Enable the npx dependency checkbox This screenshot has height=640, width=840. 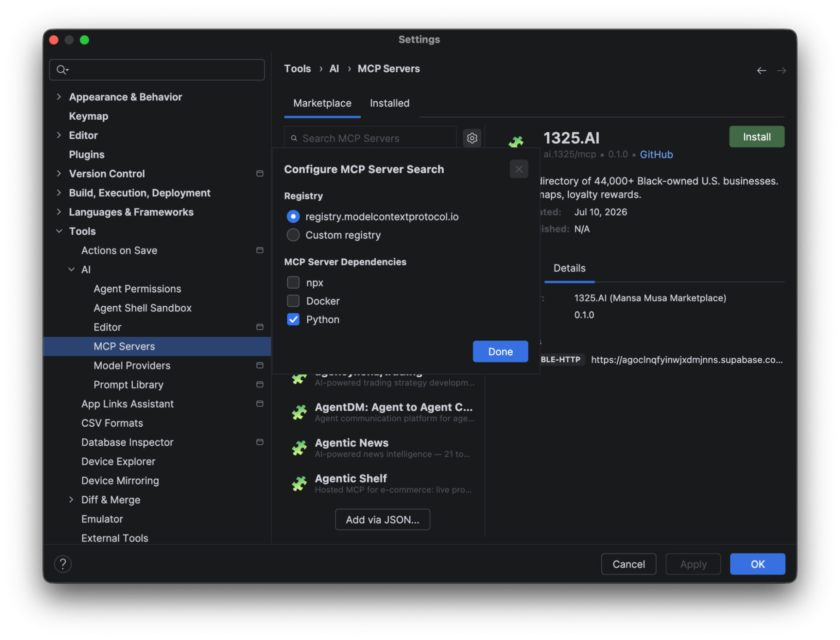point(293,283)
